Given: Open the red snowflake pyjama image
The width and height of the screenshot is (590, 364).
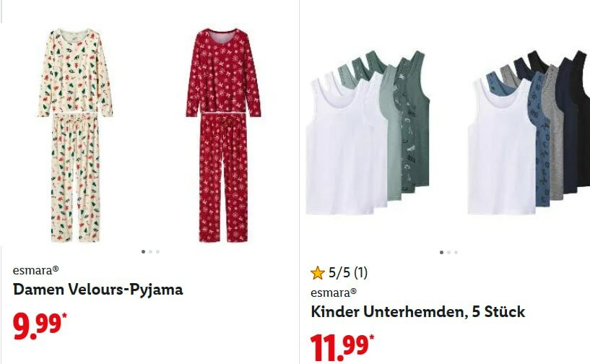Looking at the screenshot, I should point(223,136).
